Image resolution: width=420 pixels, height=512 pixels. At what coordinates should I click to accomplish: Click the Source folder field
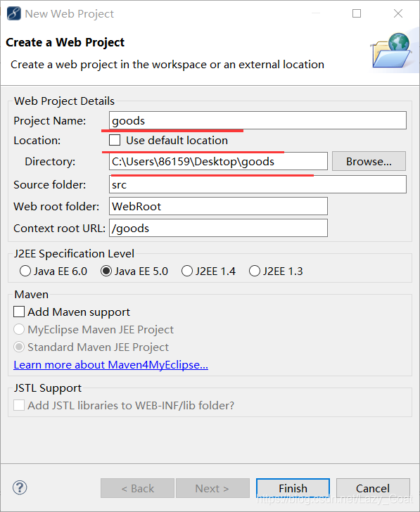point(257,184)
